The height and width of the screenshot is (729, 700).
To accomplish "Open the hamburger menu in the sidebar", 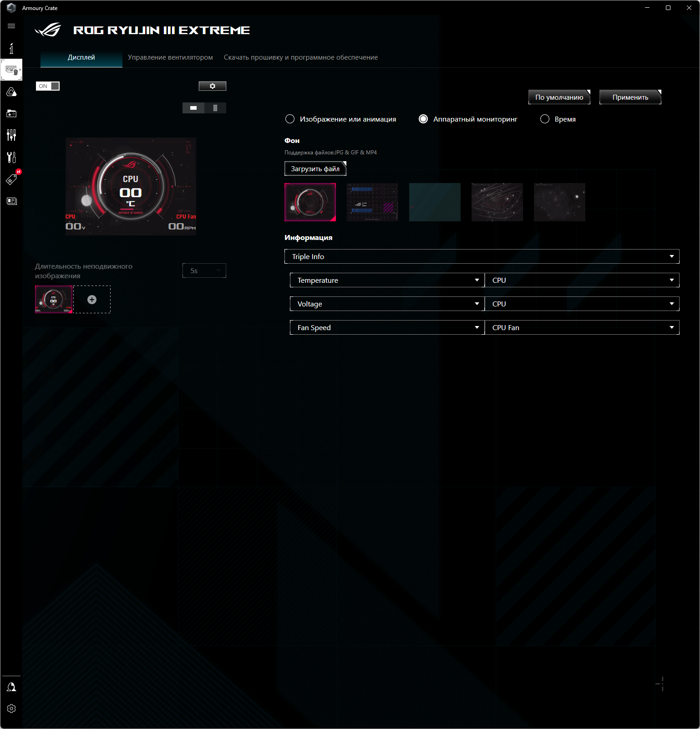I will click(x=11, y=26).
